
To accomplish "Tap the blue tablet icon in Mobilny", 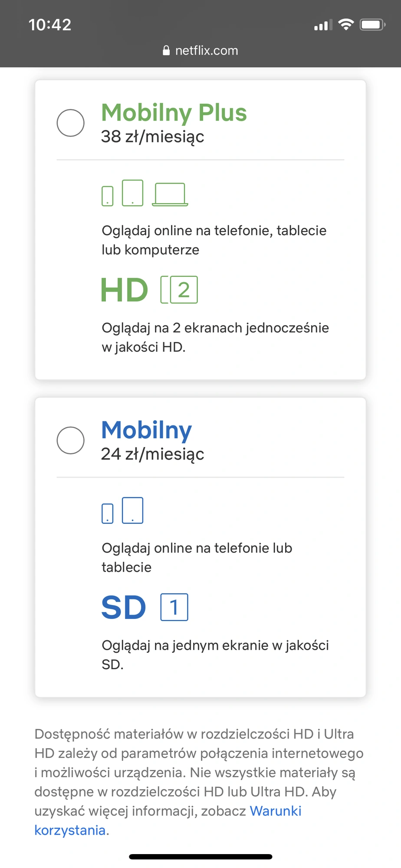I will (132, 510).
